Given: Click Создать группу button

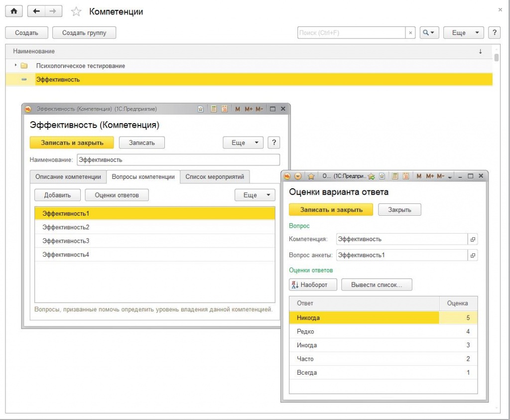Looking at the screenshot, I should point(84,33).
